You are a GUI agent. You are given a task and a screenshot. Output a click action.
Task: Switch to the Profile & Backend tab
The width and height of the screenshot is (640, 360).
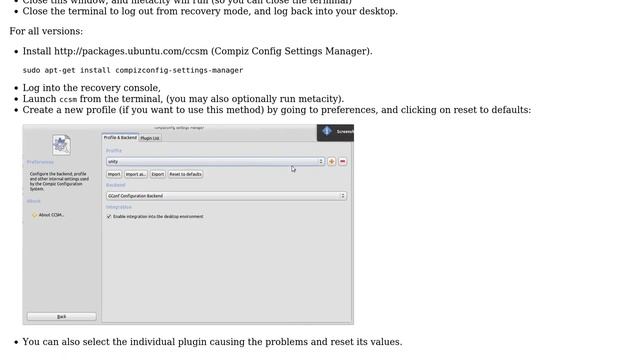(x=120, y=138)
